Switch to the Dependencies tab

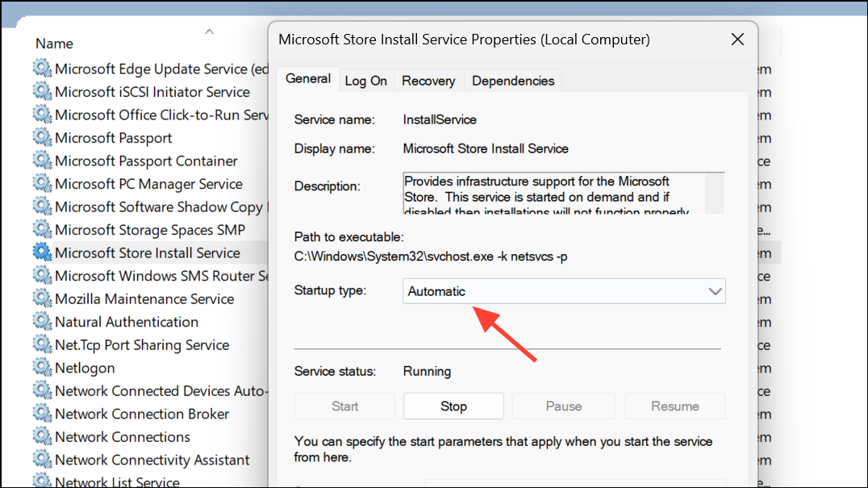coord(512,81)
